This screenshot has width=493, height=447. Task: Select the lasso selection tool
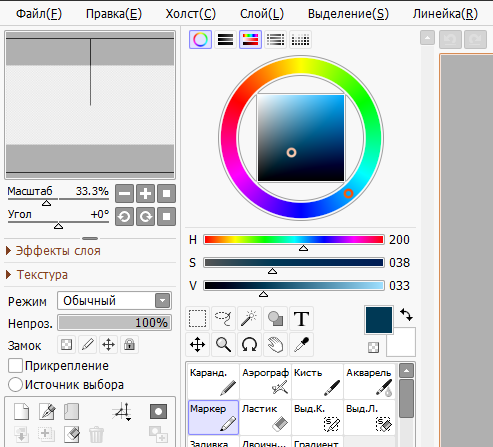point(223,318)
